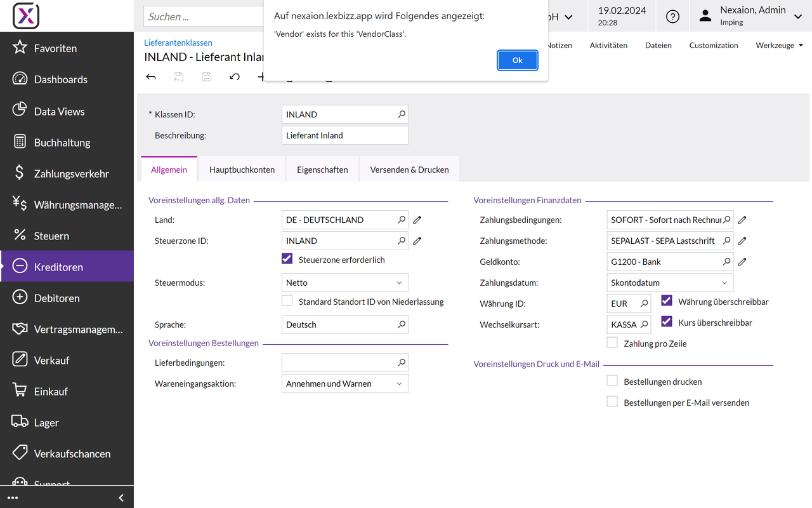Click the pencil icon beside Geldkonto

pyautogui.click(x=742, y=262)
